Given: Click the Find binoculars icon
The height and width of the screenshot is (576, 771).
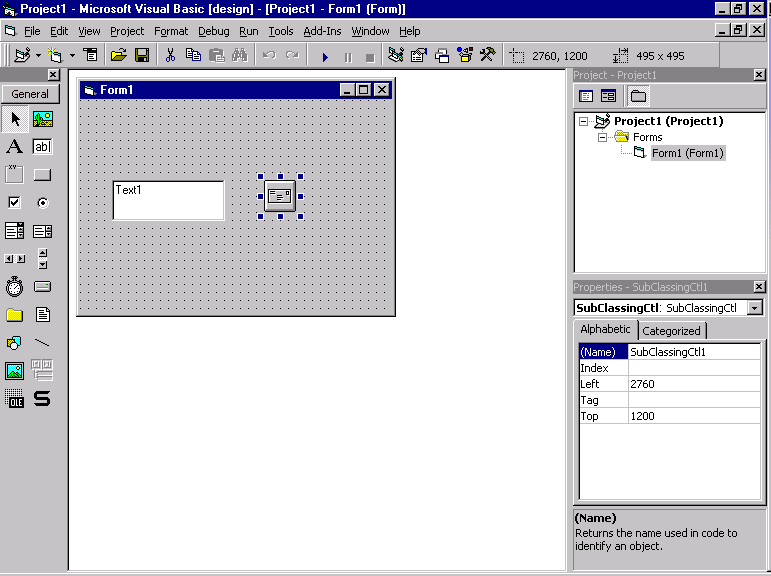Looking at the screenshot, I should 240,55.
